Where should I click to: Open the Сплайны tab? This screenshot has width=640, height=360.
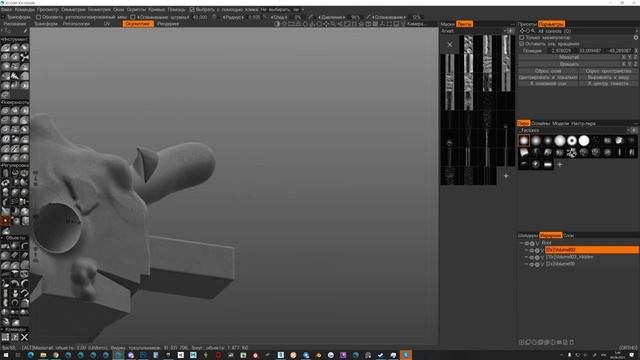(541, 123)
